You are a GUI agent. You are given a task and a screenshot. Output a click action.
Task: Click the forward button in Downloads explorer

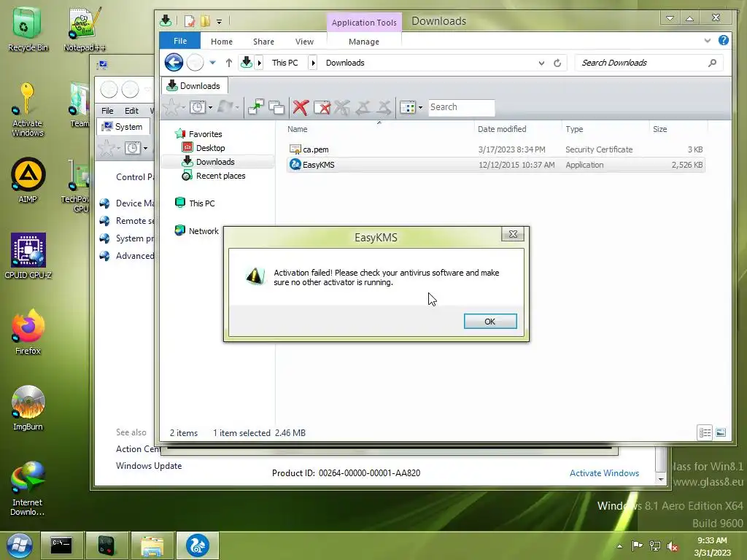pyautogui.click(x=195, y=63)
